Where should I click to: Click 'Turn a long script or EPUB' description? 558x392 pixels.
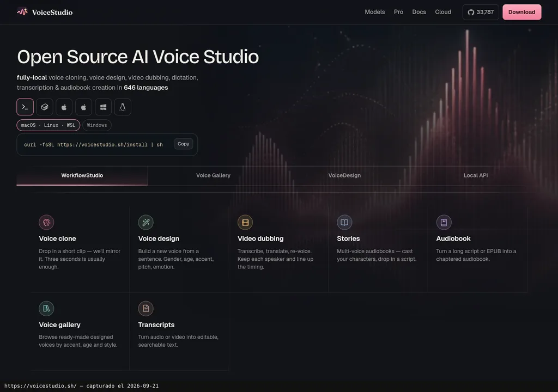476,255
